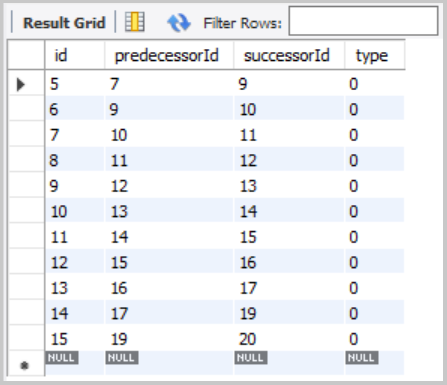This screenshot has height=385, width=447.
Task: Click the blue refresh arrows icon
Action: (179, 23)
